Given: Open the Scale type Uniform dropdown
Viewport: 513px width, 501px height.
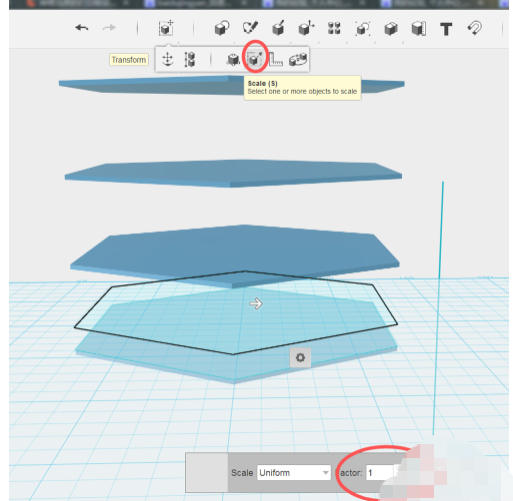Looking at the screenshot, I should tap(294, 473).
